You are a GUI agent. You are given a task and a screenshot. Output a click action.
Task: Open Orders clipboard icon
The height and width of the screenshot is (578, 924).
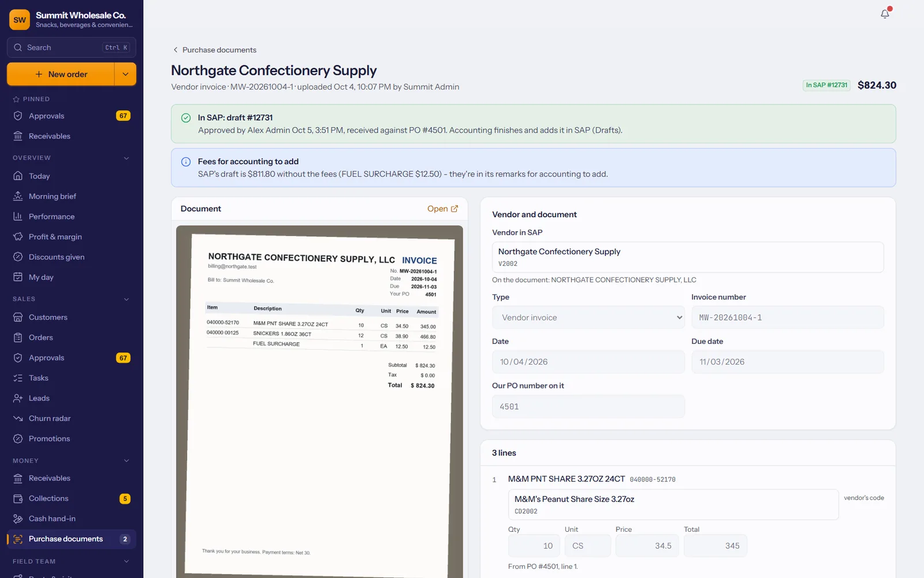tap(72, 337)
